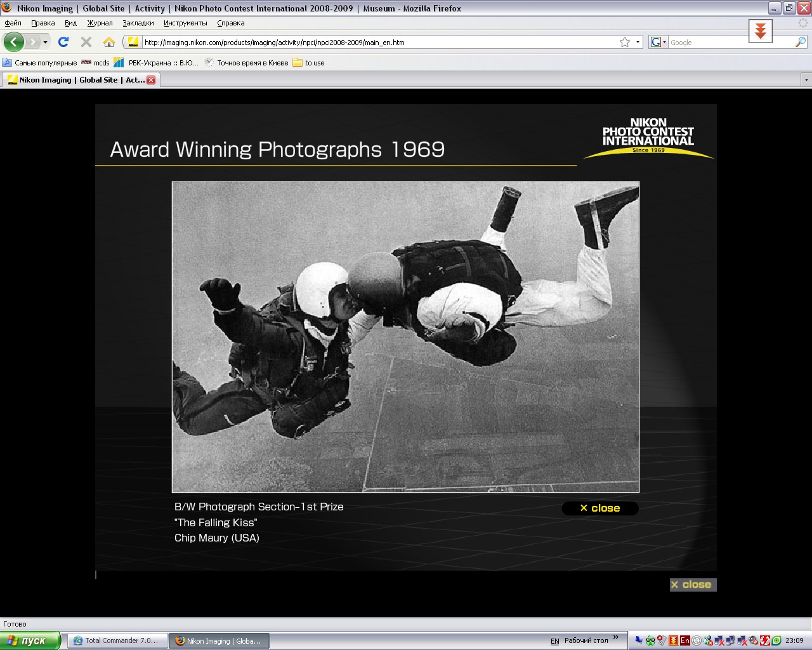The width and height of the screenshot is (812, 650).
Task: Open the РБК-Украина bookmark
Action: [156, 63]
